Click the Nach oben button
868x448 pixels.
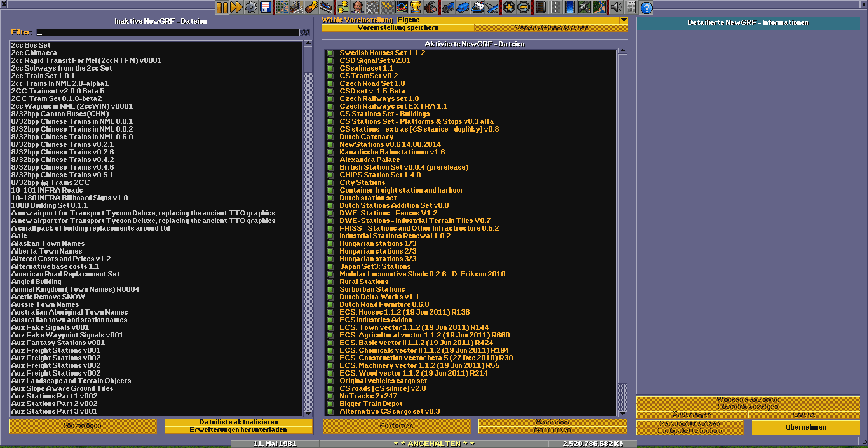click(553, 423)
